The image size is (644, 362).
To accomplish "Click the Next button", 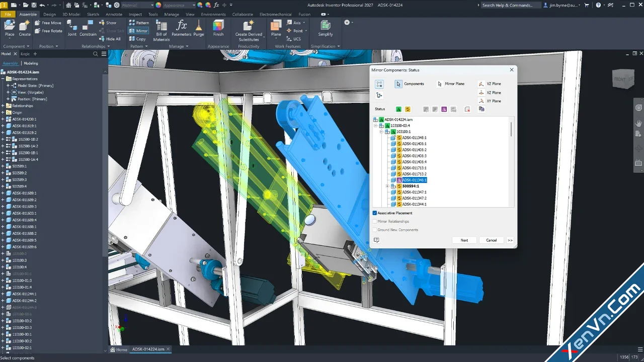I will click(464, 240).
